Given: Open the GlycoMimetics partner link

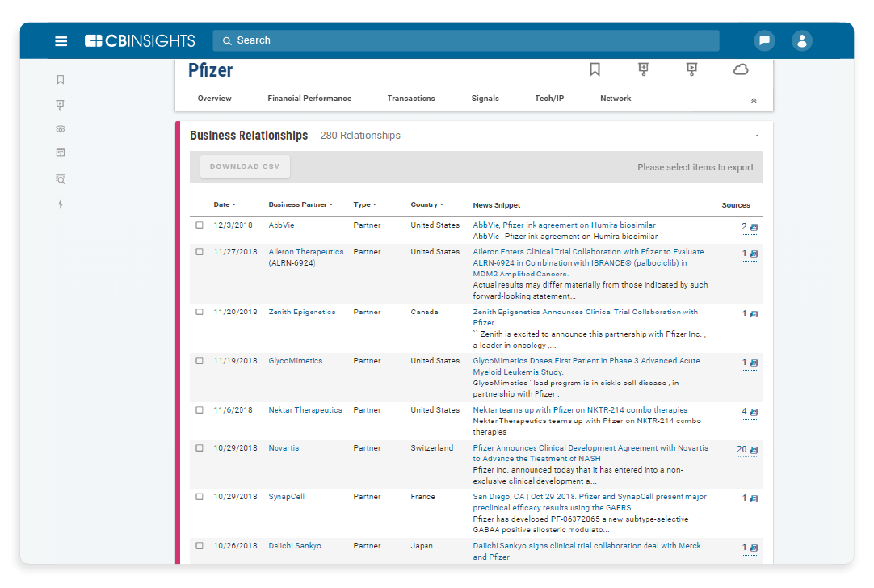Looking at the screenshot, I should pyautogui.click(x=296, y=361).
